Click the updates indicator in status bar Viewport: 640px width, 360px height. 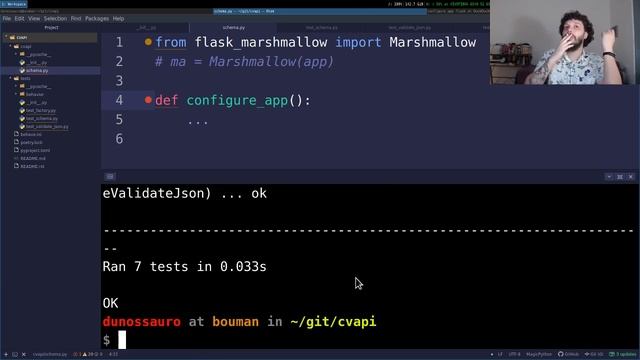coord(623,354)
